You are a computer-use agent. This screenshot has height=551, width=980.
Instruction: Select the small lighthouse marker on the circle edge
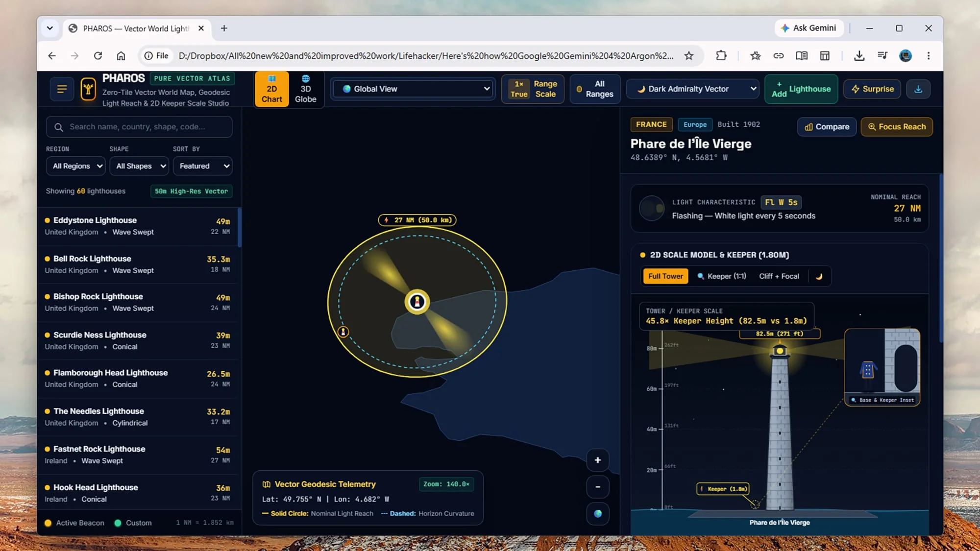343,332
